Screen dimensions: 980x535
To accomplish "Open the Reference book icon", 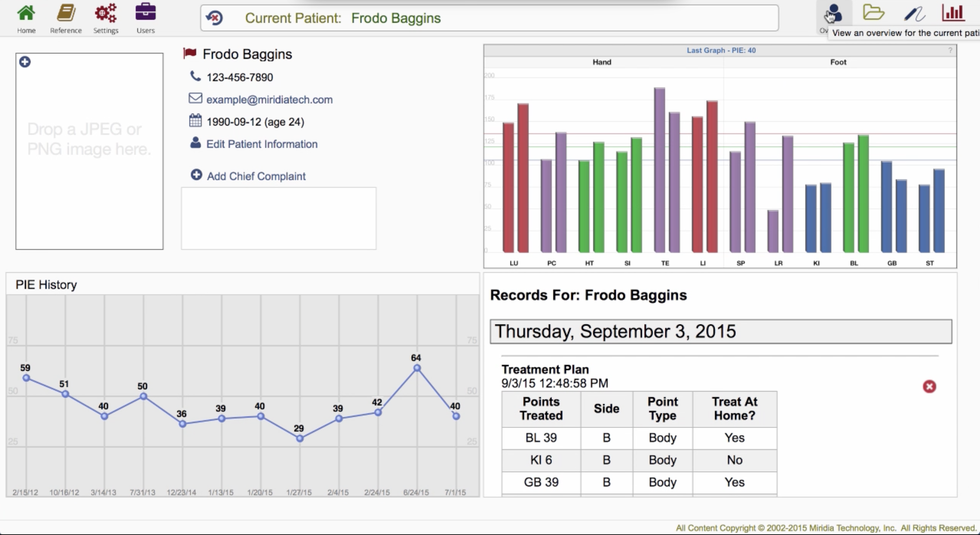I will click(x=66, y=13).
